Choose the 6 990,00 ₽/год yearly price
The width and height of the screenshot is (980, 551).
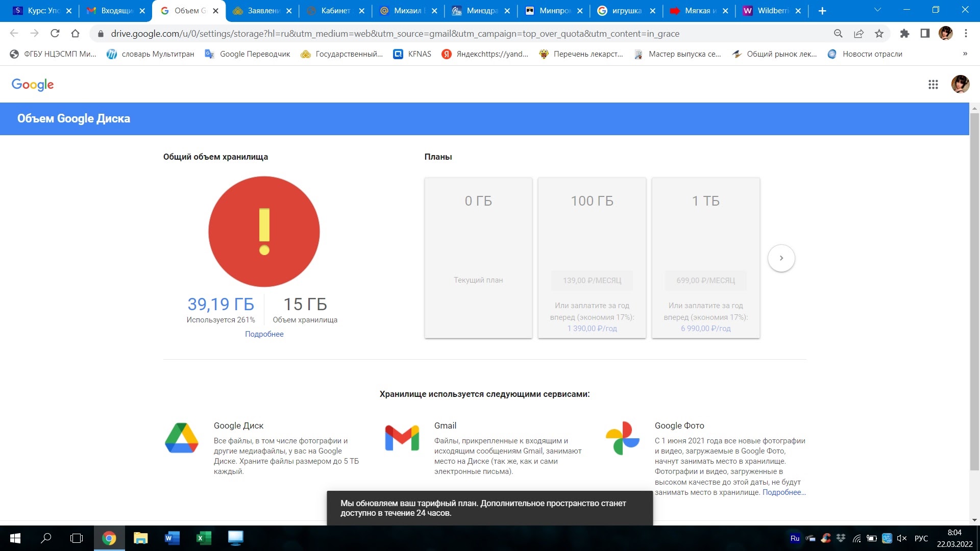pyautogui.click(x=706, y=329)
